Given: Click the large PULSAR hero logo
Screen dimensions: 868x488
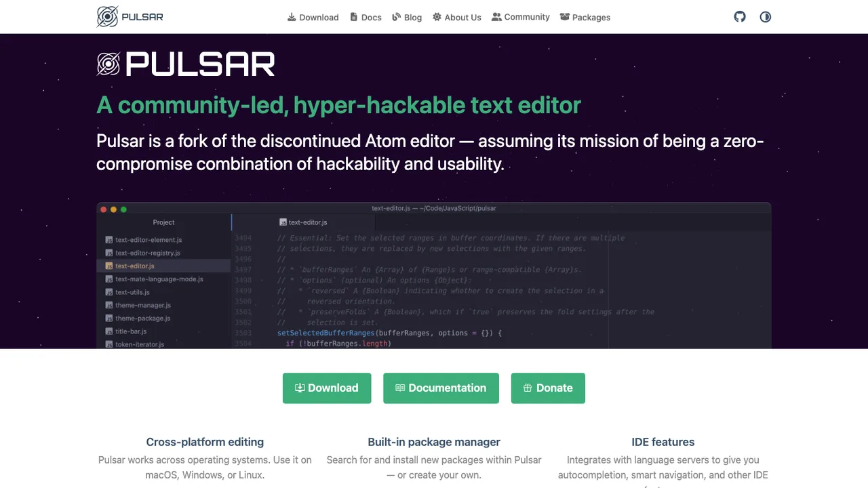Looking at the screenshot, I should tap(186, 64).
